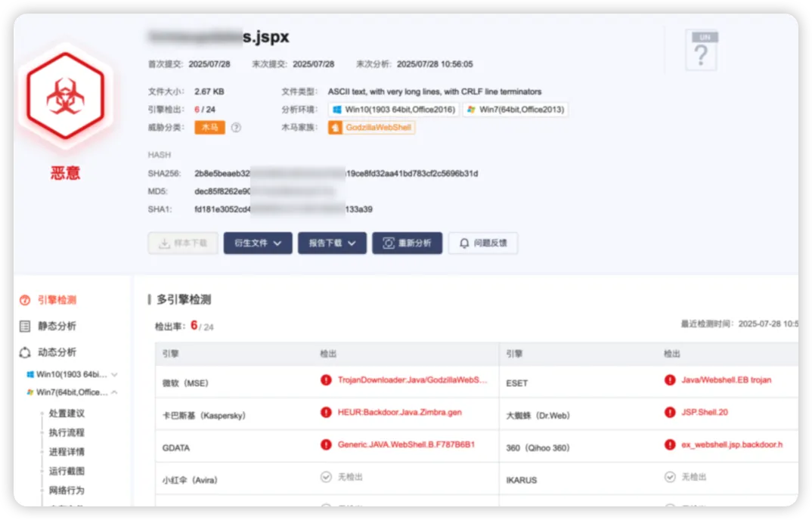The height and width of the screenshot is (520, 812).
Task: Select the Win7(64bit,Office2013) environment tag
Action: click(x=516, y=110)
